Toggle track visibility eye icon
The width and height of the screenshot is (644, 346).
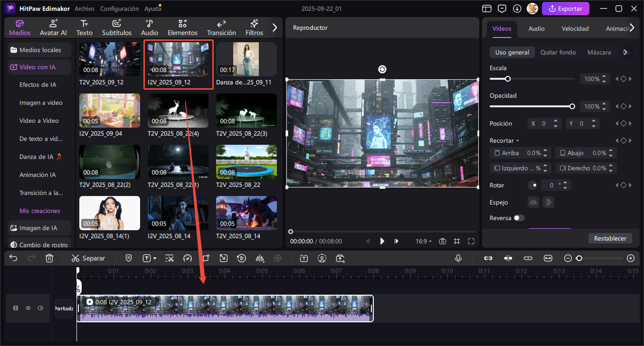point(28,308)
